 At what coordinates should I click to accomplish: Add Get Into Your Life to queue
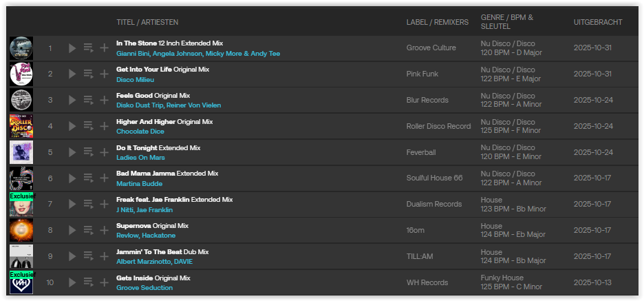point(88,74)
